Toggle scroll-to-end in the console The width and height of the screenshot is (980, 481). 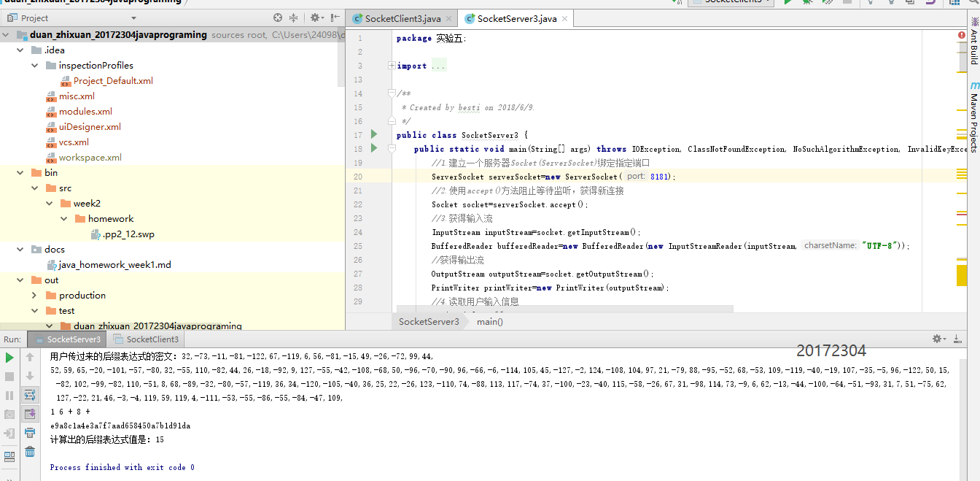point(30,415)
